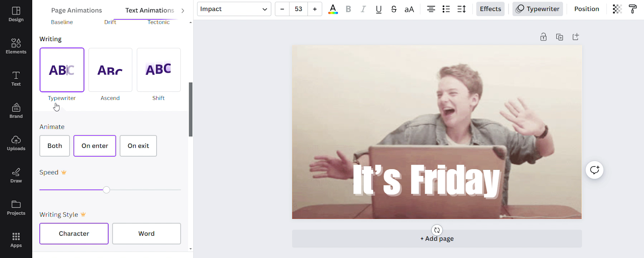The width and height of the screenshot is (644, 258).
Task: Click the Add page button
Action: [437, 239]
